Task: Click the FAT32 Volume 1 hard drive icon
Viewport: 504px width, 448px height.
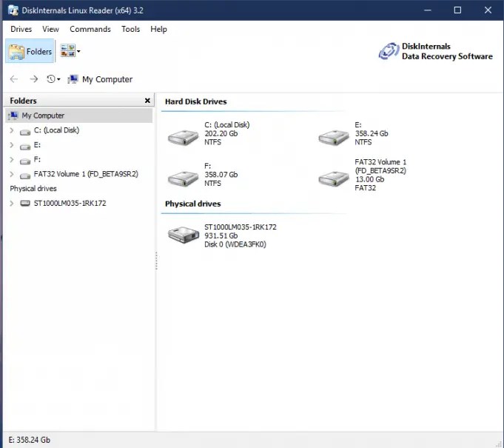Action: 334,178
